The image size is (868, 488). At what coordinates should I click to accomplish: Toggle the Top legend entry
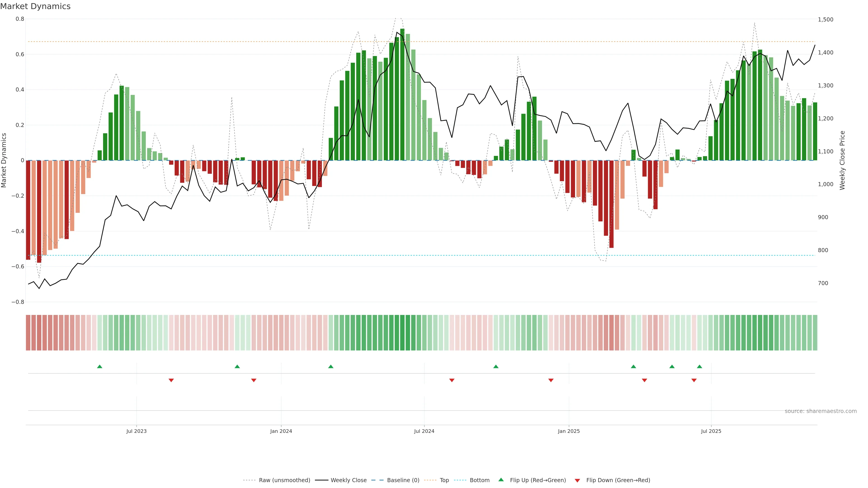tap(444, 480)
